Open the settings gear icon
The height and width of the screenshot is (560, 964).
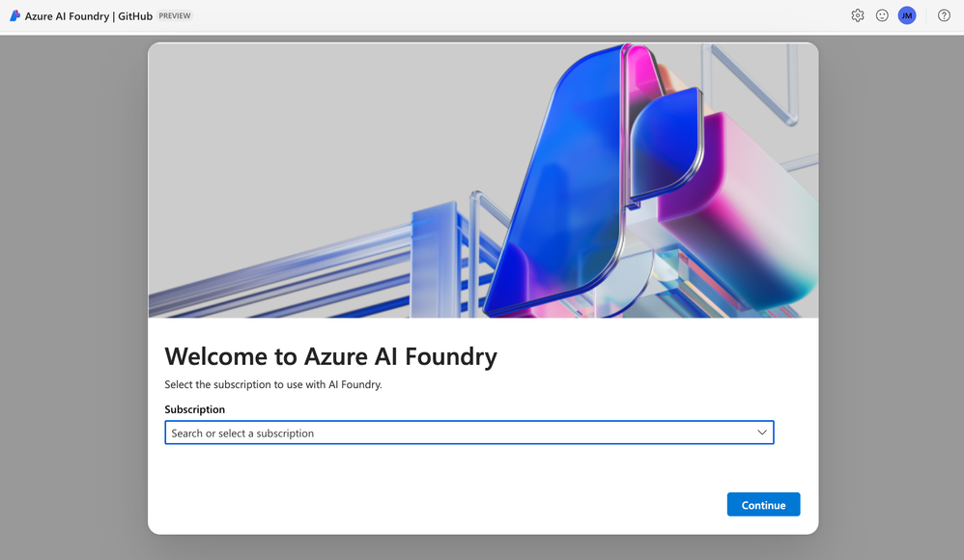coord(857,16)
